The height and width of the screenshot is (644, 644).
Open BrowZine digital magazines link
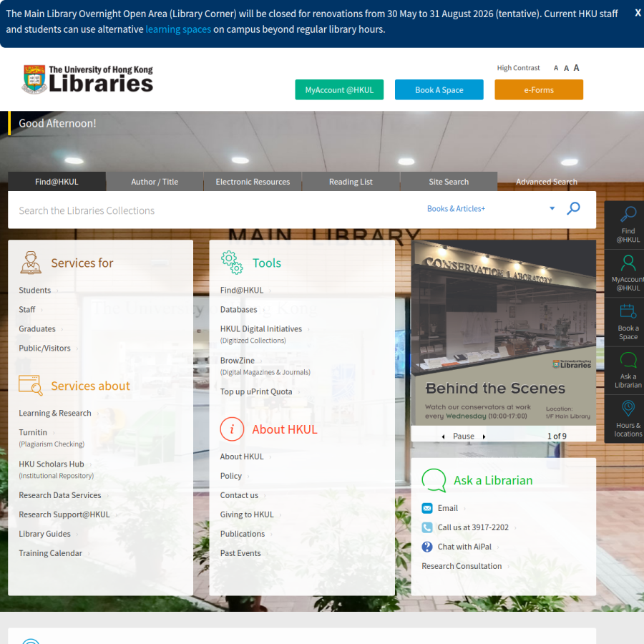pyautogui.click(x=238, y=360)
